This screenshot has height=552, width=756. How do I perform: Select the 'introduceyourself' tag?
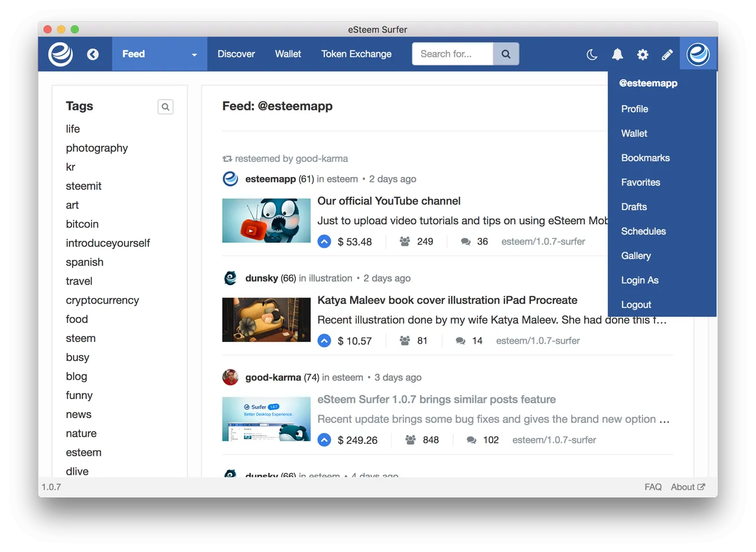(108, 243)
